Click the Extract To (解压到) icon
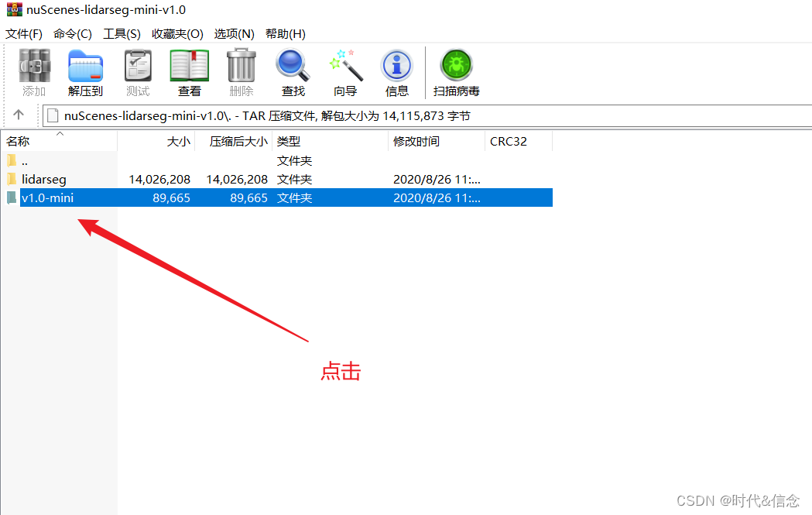 click(85, 66)
